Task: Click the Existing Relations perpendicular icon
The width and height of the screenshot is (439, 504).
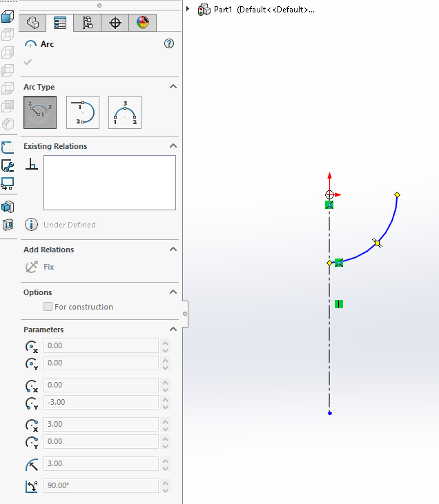Action: pyautogui.click(x=32, y=164)
